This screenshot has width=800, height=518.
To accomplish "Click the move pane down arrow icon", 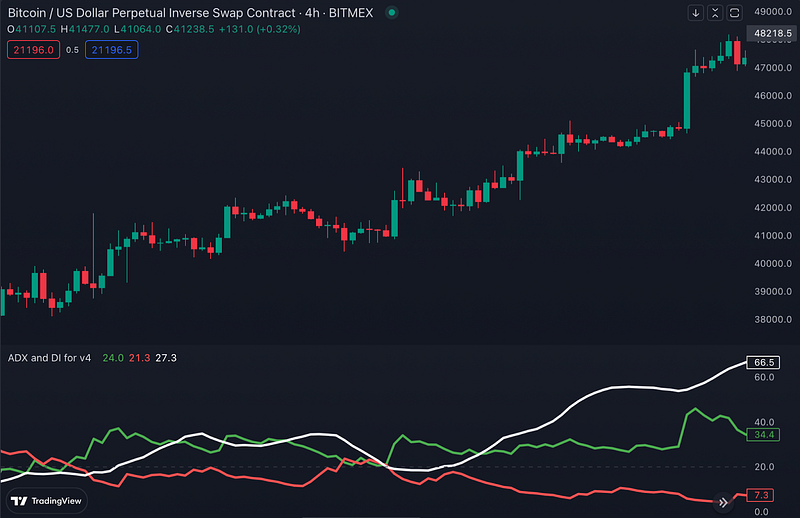I will [x=695, y=13].
